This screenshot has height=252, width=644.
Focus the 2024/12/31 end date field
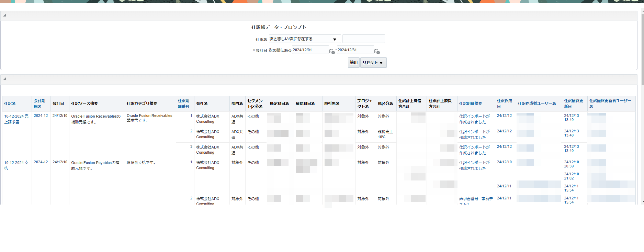pyautogui.click(x=355, y=50)
